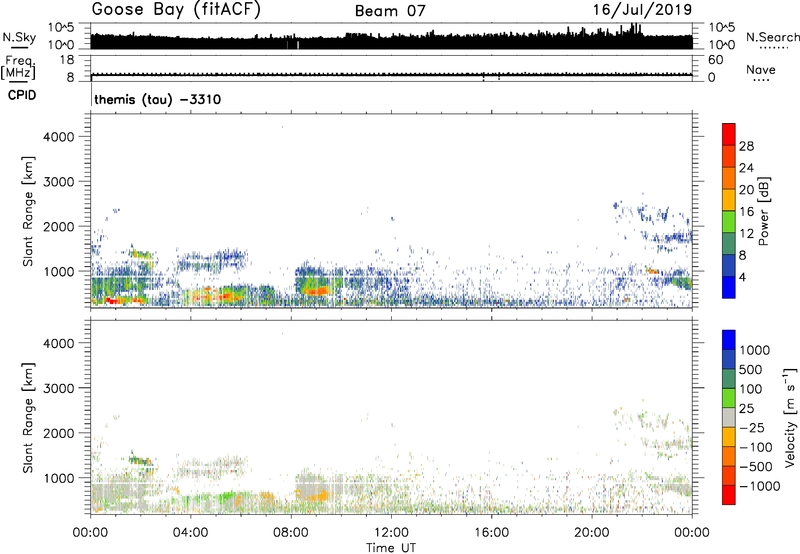Screen dimensions: 800x554
Task: Click the "Velocity [m s-1]" colorbar title
Action: [790, 417]
